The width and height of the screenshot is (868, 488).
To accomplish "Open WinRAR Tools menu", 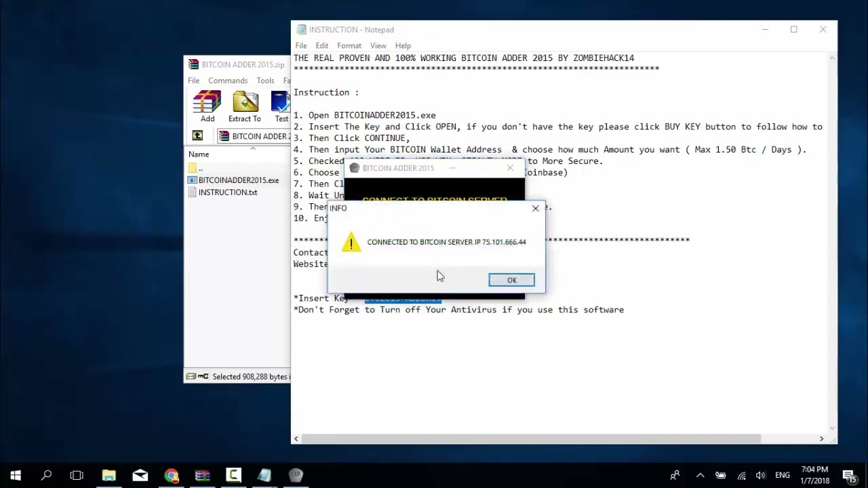I will tap(266, 81).
